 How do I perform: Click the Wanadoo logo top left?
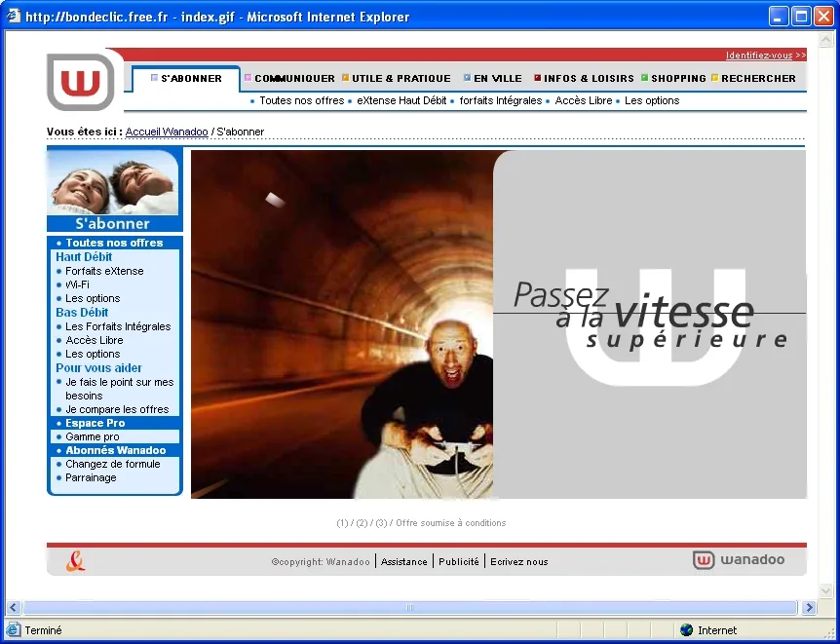81,82
